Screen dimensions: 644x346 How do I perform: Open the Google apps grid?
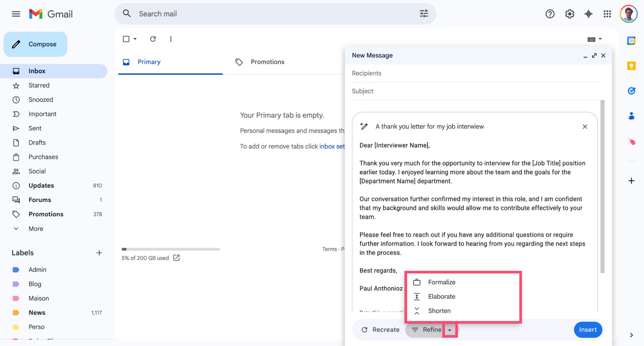coord(607,14)
